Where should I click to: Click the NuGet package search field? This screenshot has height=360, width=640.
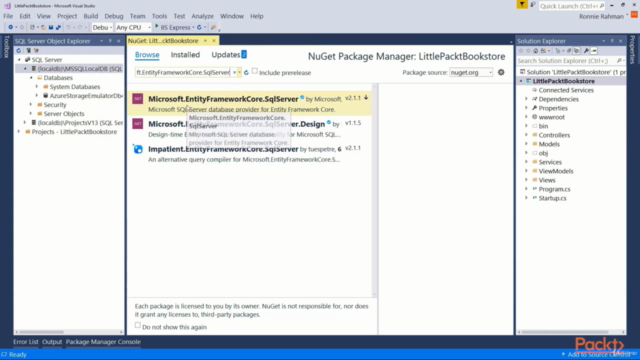tap(183, 72)
